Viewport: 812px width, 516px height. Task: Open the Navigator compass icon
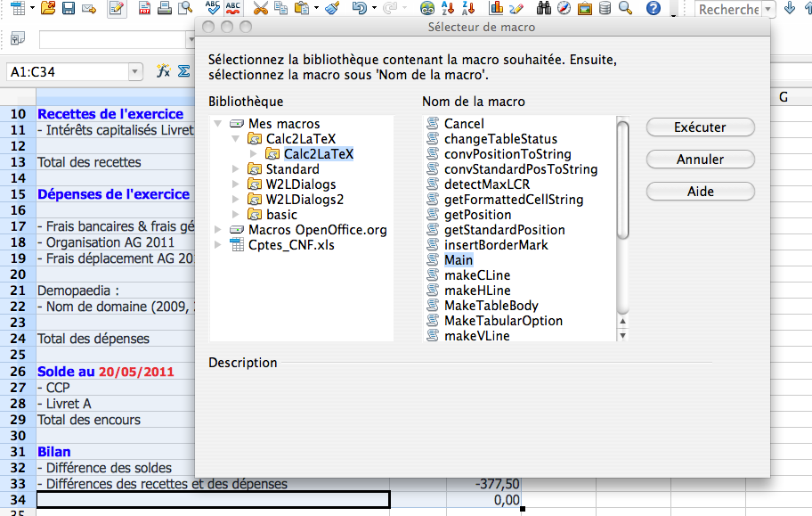click(x=563, y=9)
